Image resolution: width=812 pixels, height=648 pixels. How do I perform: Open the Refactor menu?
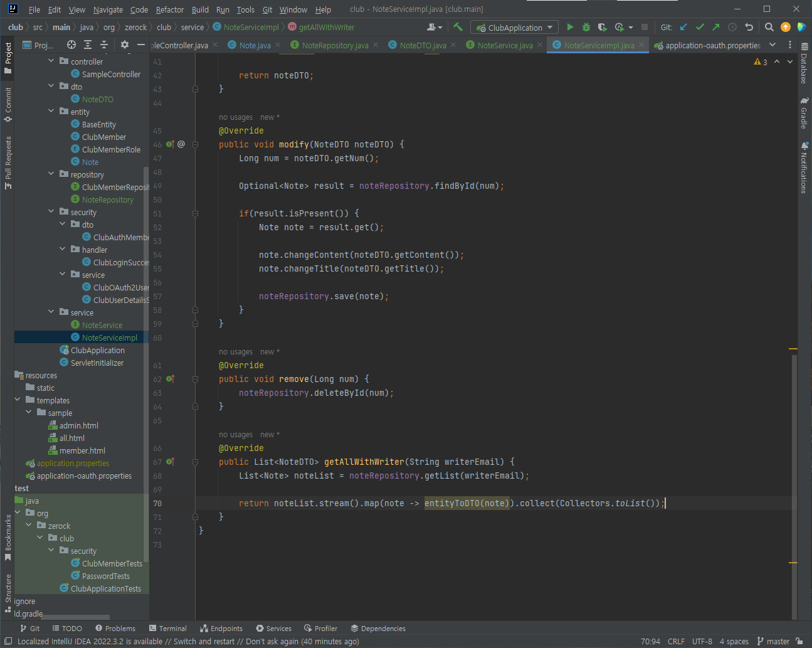click(170, 9)
